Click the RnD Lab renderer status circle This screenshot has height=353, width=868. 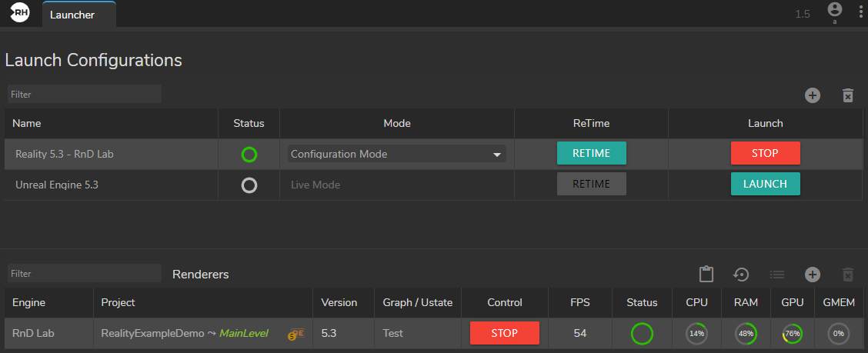(x=641, y=334)
